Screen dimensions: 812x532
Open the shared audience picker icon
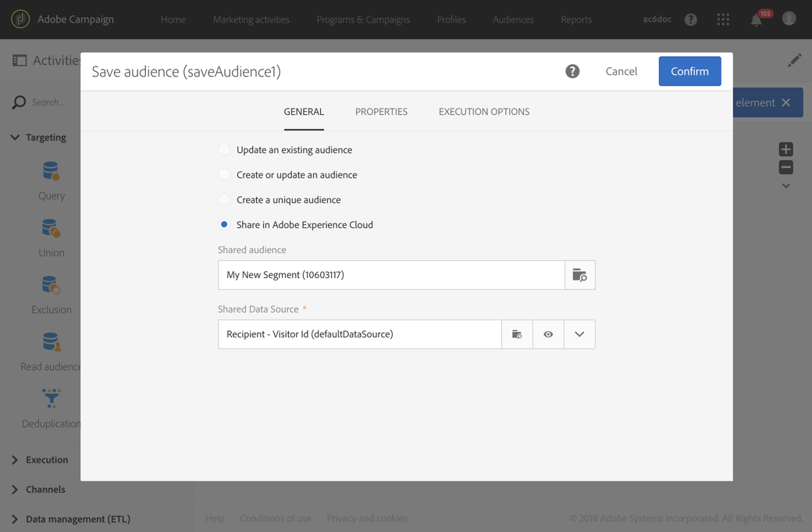click(x=579, y=275)
